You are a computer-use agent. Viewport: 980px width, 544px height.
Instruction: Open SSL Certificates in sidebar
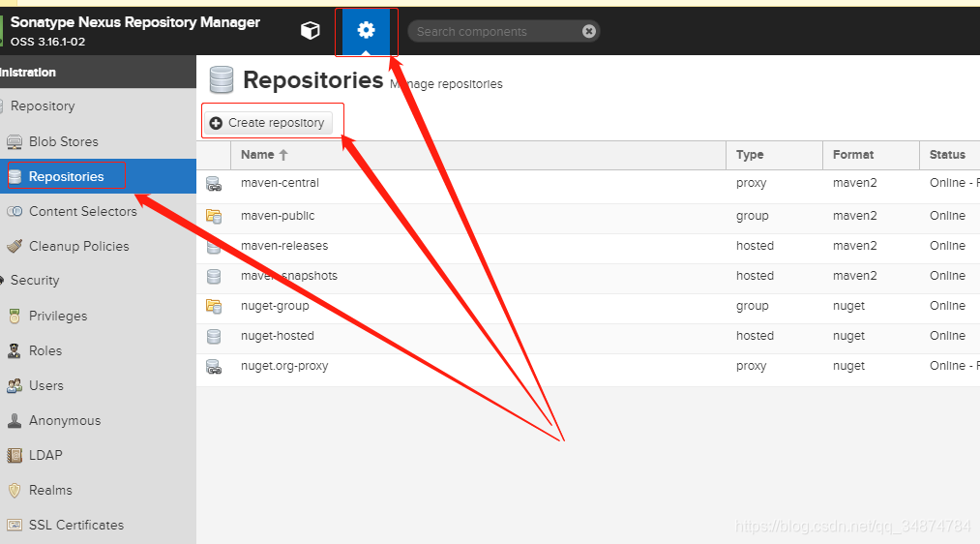tap(98, 526)
